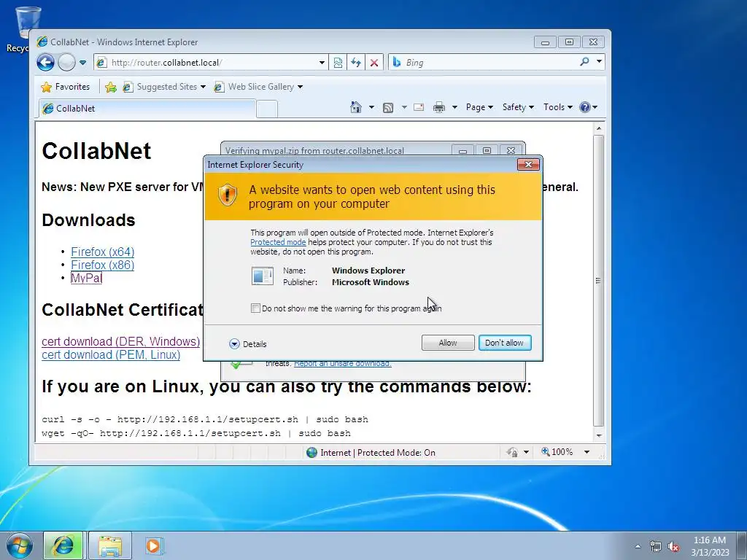This screenshot has width=747, height=560.
Task: Open the Tools menu
Action: [x=558, y=107]
